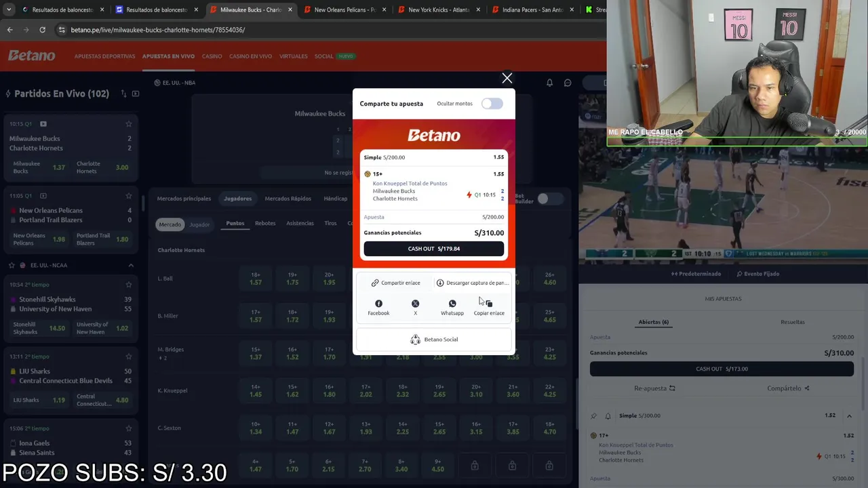Reload the page with refresh icon
This screenshot has width=868, height=488.
pos(42,30)
